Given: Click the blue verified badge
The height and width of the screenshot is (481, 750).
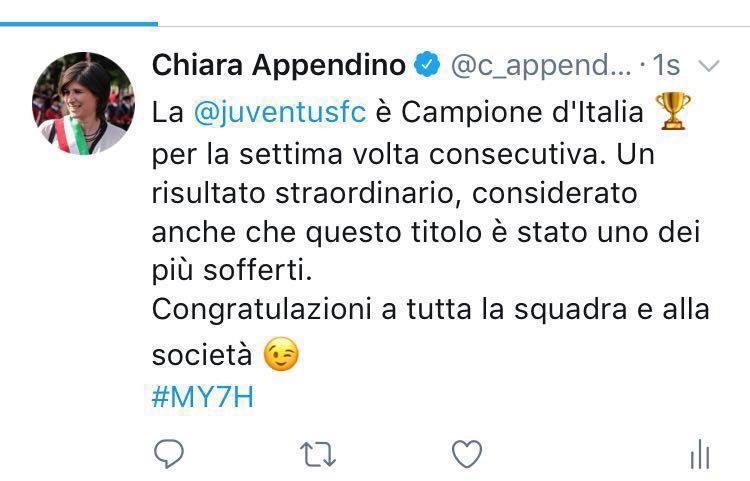Looking at the screenshot, I should 426,66.
